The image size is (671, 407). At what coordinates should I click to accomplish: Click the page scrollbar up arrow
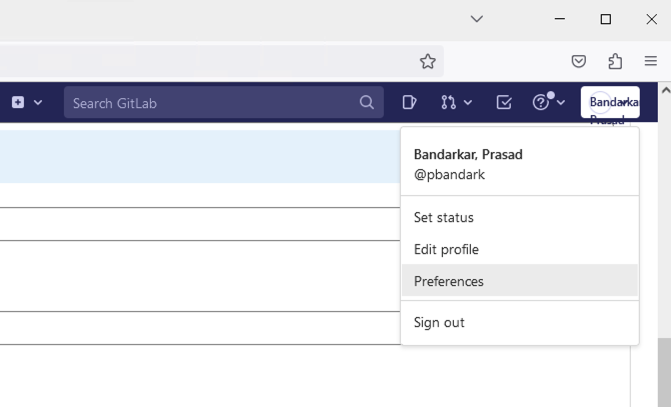point(664,91)
